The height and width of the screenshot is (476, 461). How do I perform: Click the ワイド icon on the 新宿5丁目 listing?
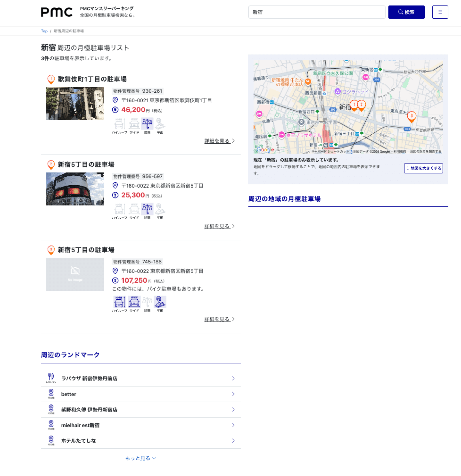(x=134, y=209)
